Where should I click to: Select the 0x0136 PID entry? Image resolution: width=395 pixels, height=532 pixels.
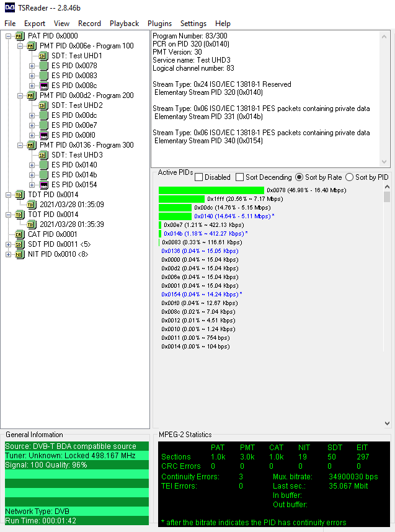pos(200,251)
